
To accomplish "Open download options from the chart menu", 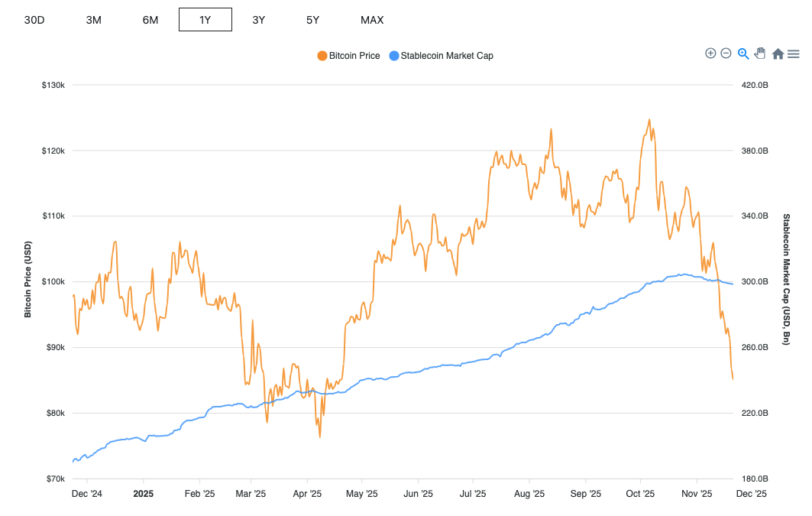I will point(792,54).
